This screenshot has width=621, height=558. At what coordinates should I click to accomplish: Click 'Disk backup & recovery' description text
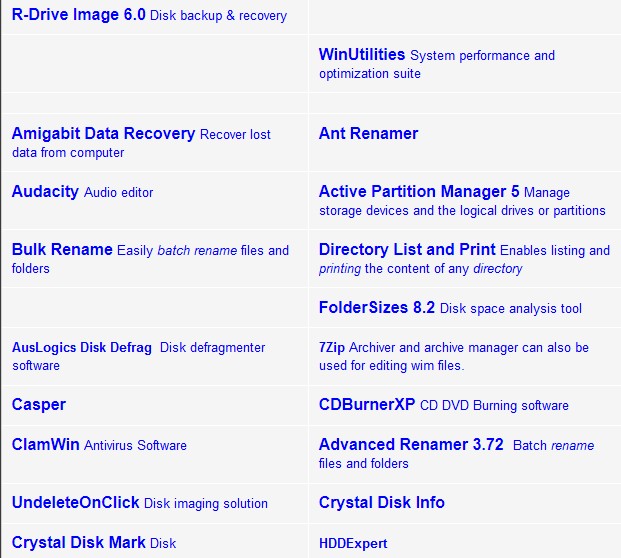(x=219, y=16)
